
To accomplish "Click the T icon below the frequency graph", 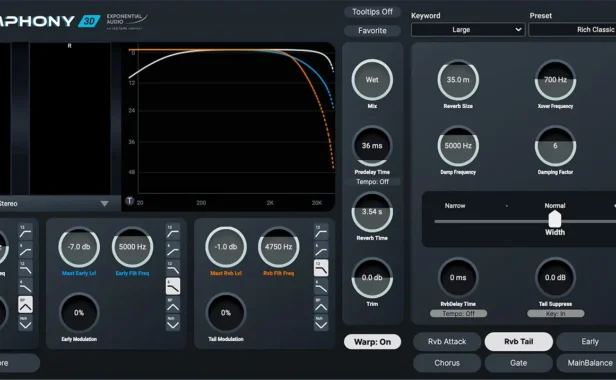I will click(130, 201).
